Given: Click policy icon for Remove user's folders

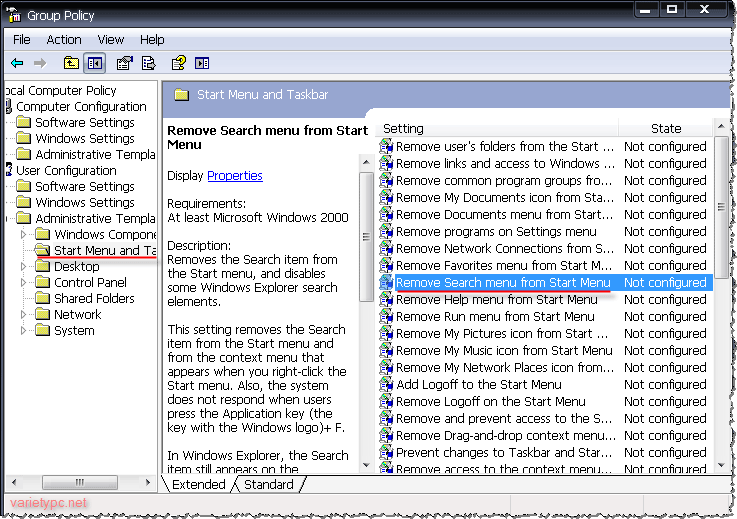Looking at the screenshot, I should pos(386,147).
